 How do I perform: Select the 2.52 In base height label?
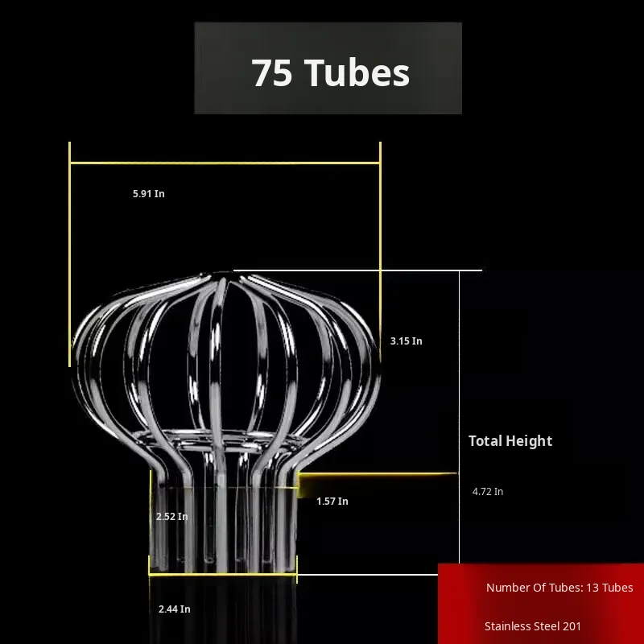[x=171, y=516]
